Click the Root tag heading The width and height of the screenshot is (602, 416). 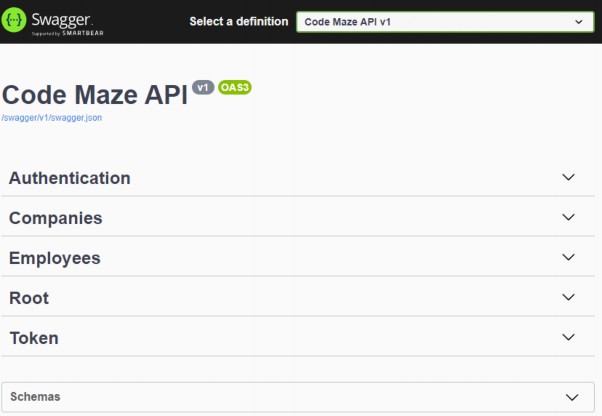click(29, 298)
